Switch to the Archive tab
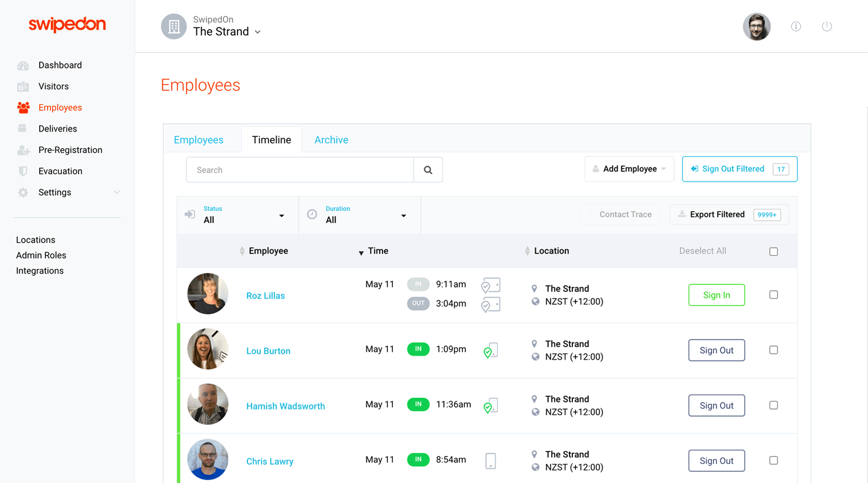This screenshot has width=868, height=483. coord(331,139)
